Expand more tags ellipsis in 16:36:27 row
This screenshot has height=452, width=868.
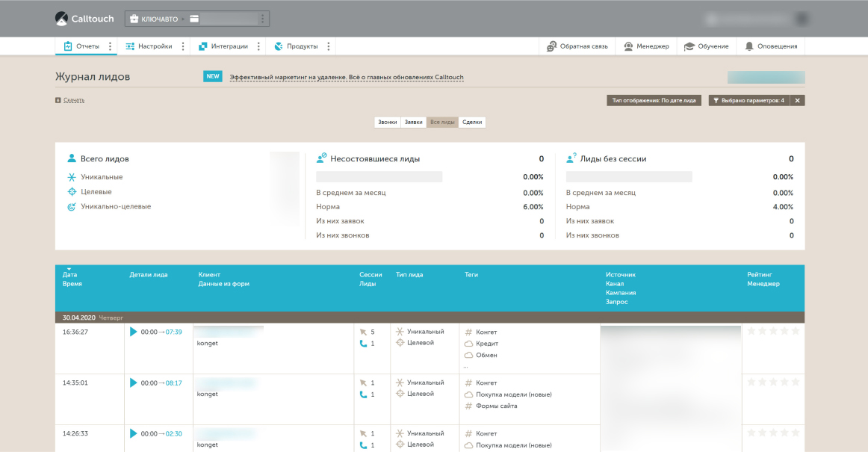pos(466,366)
